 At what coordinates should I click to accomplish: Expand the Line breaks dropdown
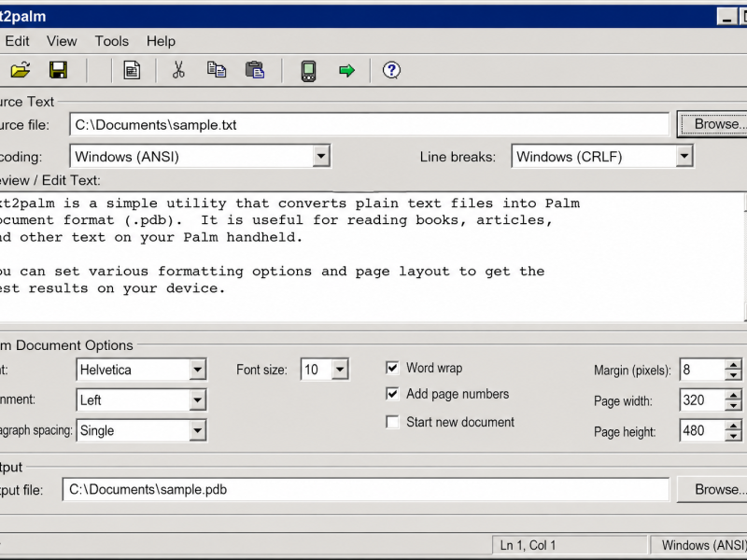(684, 156)
